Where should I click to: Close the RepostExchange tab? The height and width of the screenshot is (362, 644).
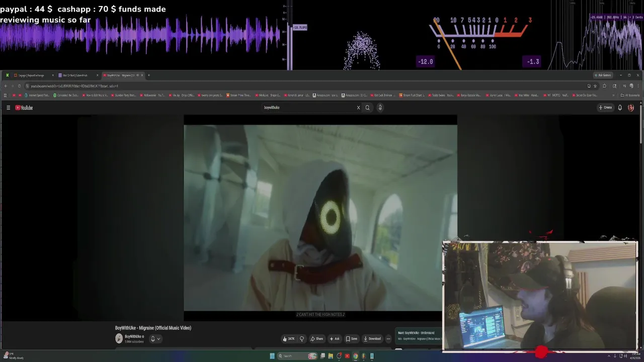[53, 75]
